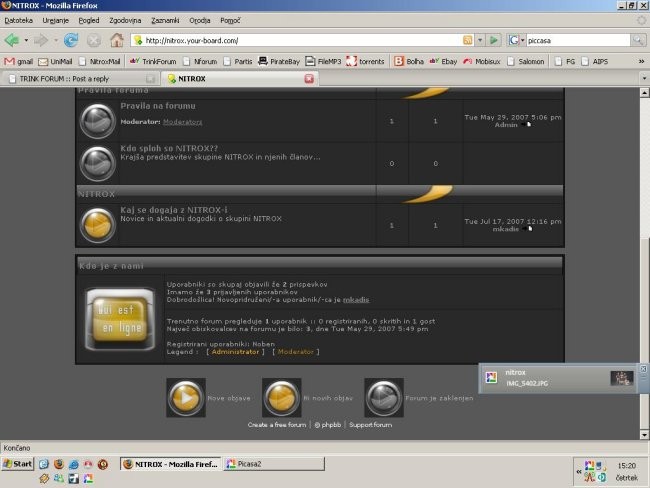Open the address bar URL history dropdown
This screenshot has width=650, height=488.
pos(480,40)
